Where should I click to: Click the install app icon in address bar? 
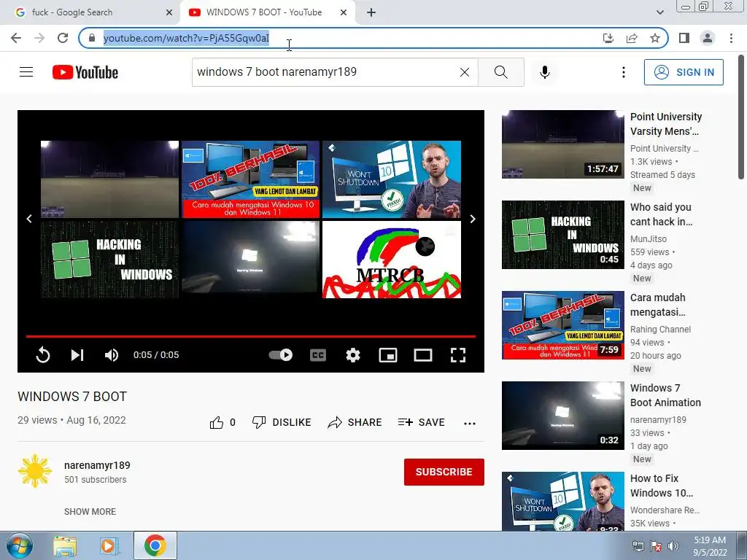(x=608, y=38)
